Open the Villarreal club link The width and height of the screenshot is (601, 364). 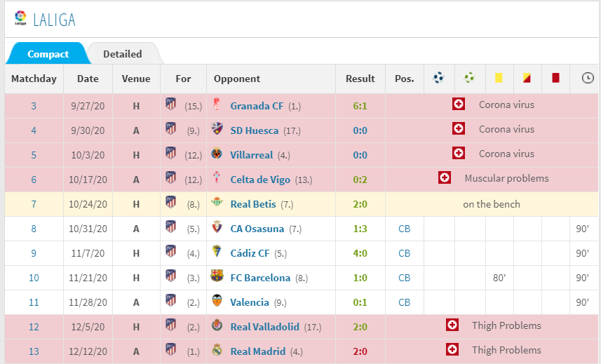pos(251,154)
